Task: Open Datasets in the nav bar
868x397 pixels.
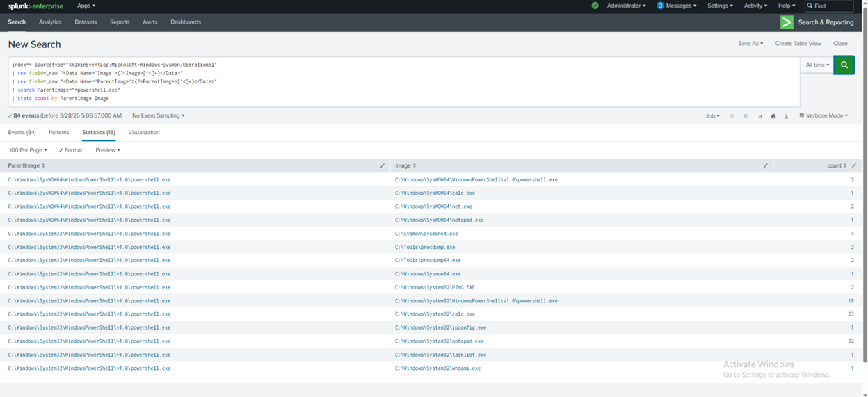Action: (86, 22)
